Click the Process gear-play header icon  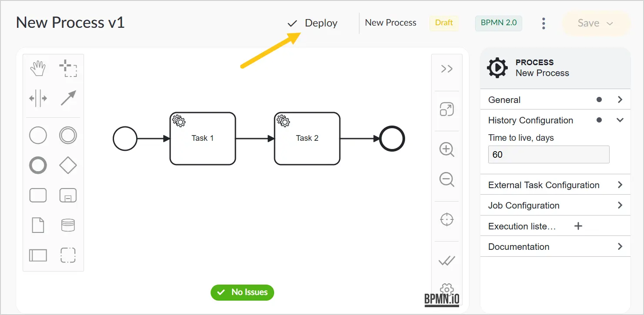(x=497, y=68)
